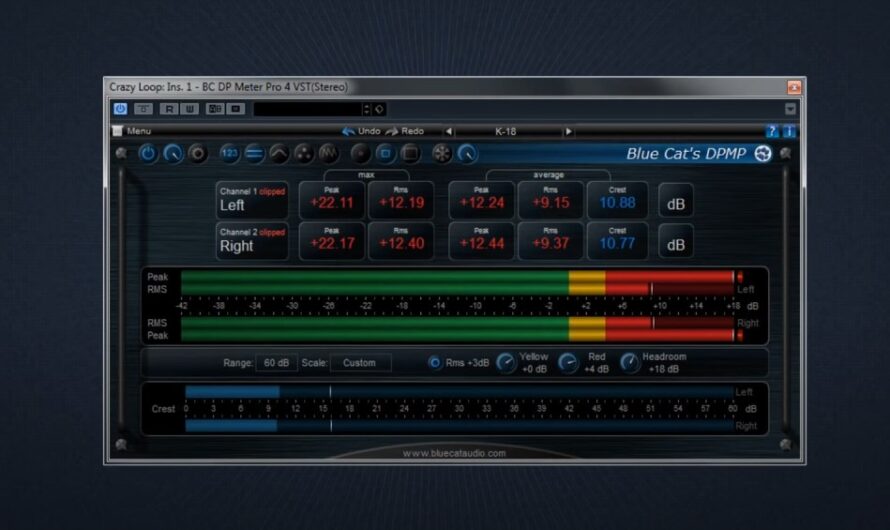Click the host preset up/down stepper
The image size is (890, 530).
coord(367,109)
